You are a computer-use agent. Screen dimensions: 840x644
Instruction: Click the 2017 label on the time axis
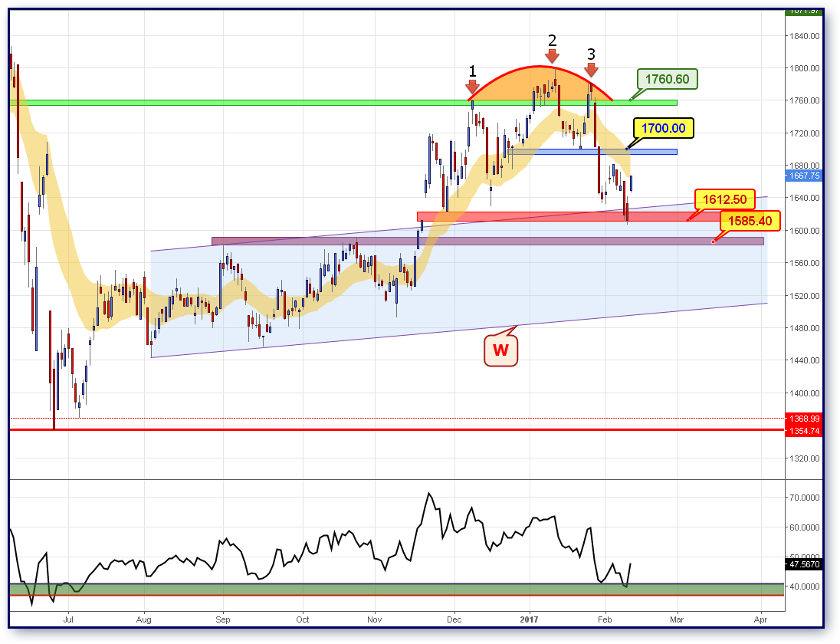(530, 619)
